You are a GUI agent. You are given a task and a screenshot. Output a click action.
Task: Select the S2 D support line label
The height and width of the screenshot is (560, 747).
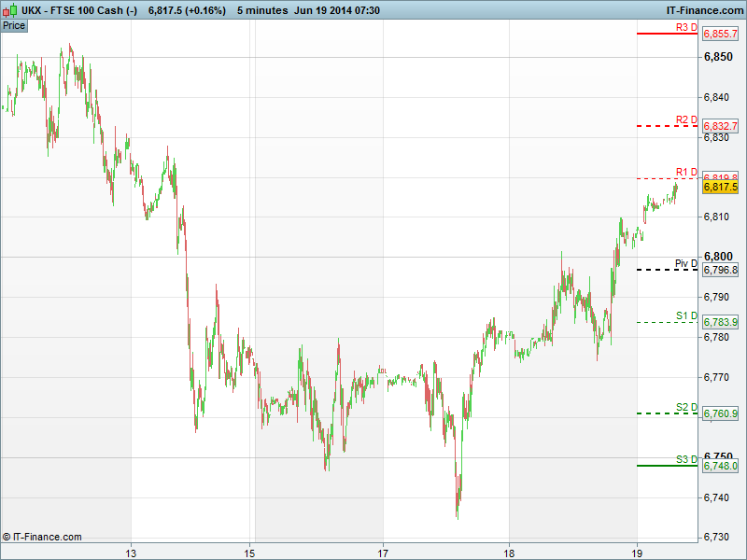coord(686,407)
